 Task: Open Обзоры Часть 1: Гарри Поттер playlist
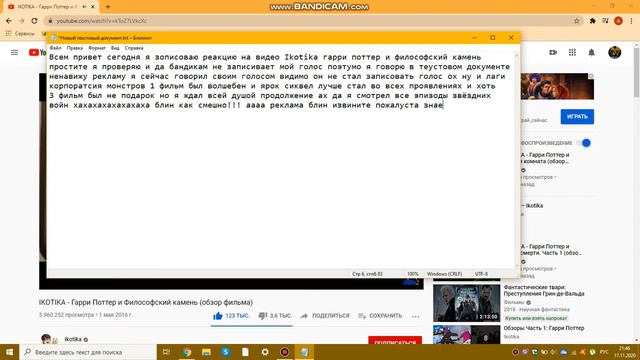coord(544,328)
